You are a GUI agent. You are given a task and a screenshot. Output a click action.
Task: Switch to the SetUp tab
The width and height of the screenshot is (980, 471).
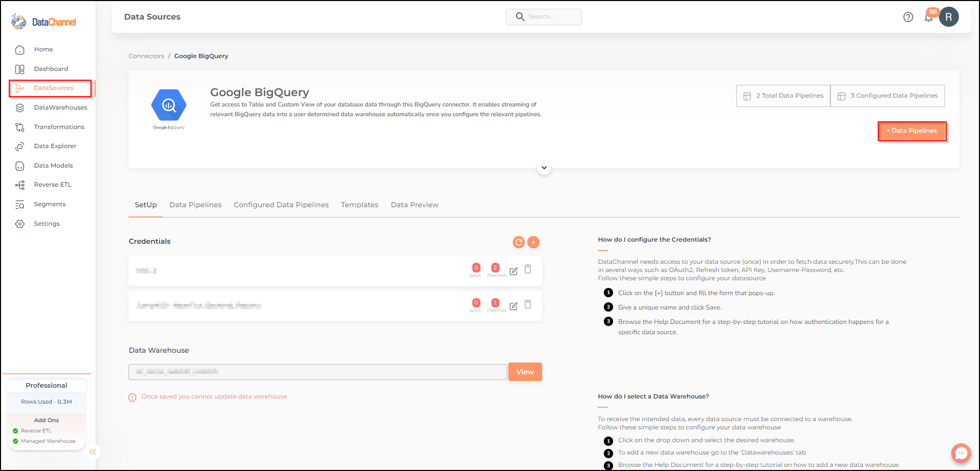pyautogui.click(x=146, y=205)
